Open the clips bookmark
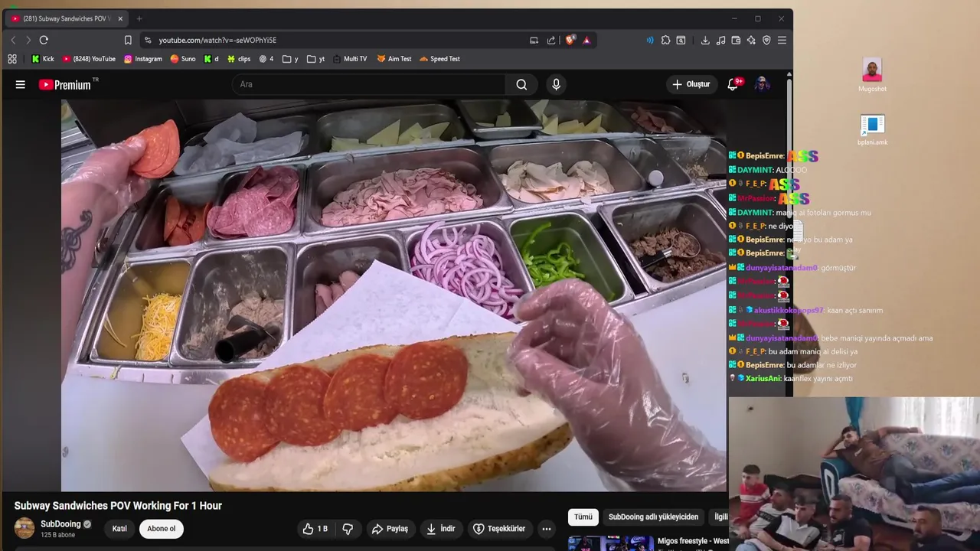Image resolution: width=980 pixels, height=551 pixels. point(238,58)
